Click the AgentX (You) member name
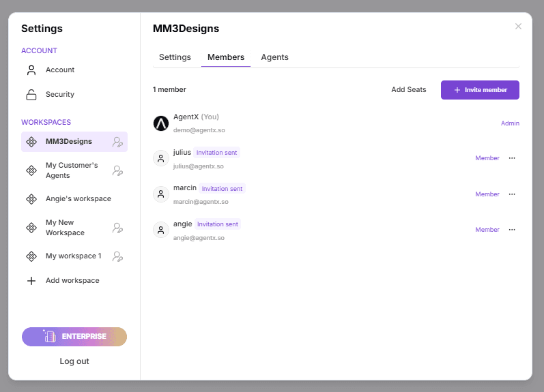This screenshot has height=392, width=544. (196, 117)
